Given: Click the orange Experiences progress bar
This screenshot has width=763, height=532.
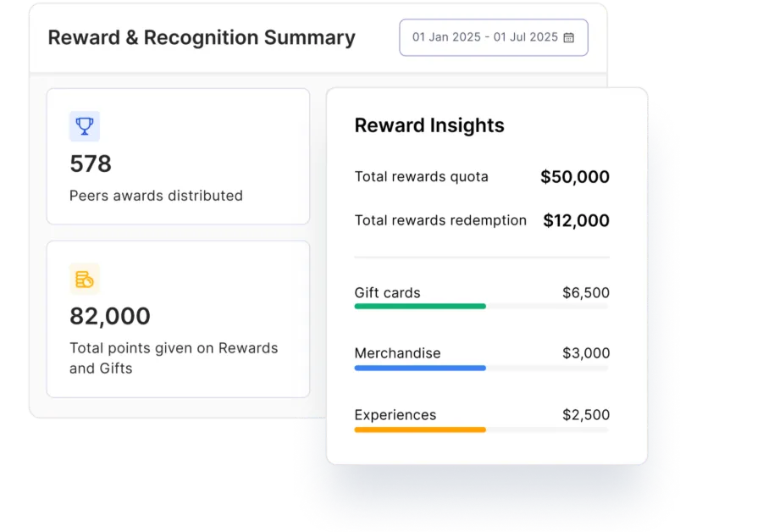Looking at the screenshot, I should 419,429.
